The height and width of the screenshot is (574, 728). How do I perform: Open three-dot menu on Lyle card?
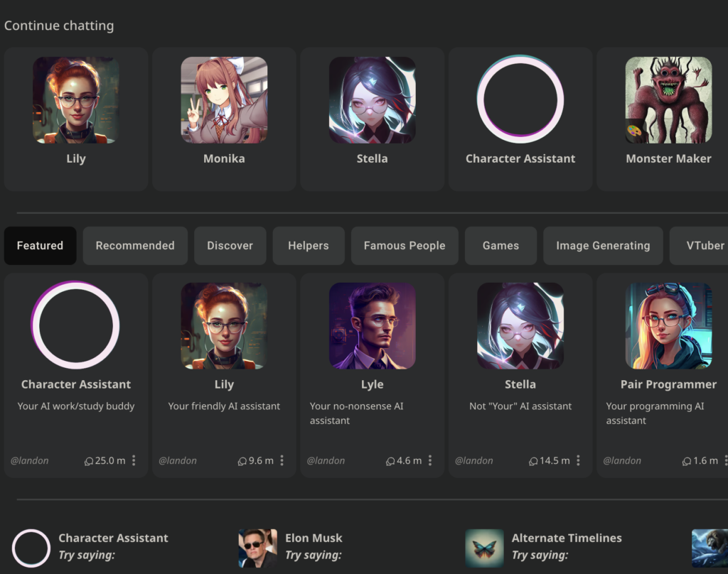tap(430, 460)
